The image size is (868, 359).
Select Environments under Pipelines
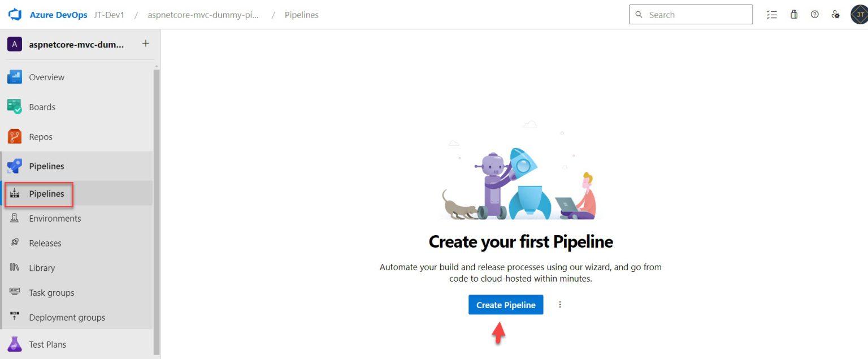click(x=55, y=218)
